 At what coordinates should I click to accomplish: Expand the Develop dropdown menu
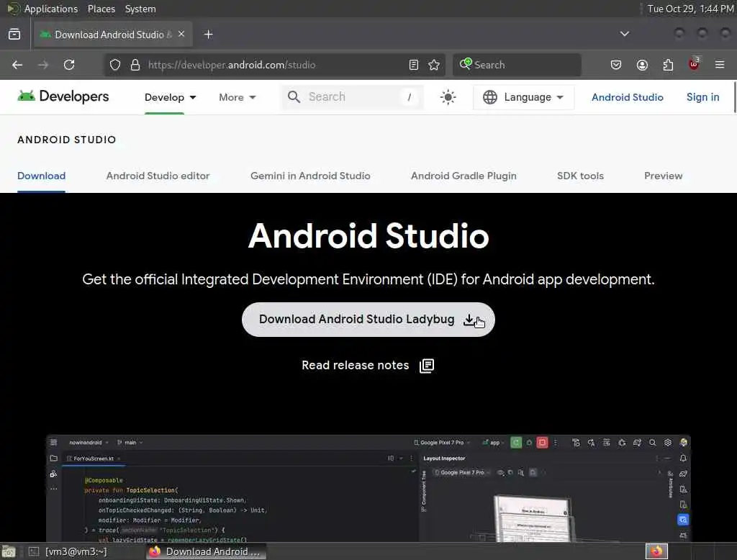point(170,97)
